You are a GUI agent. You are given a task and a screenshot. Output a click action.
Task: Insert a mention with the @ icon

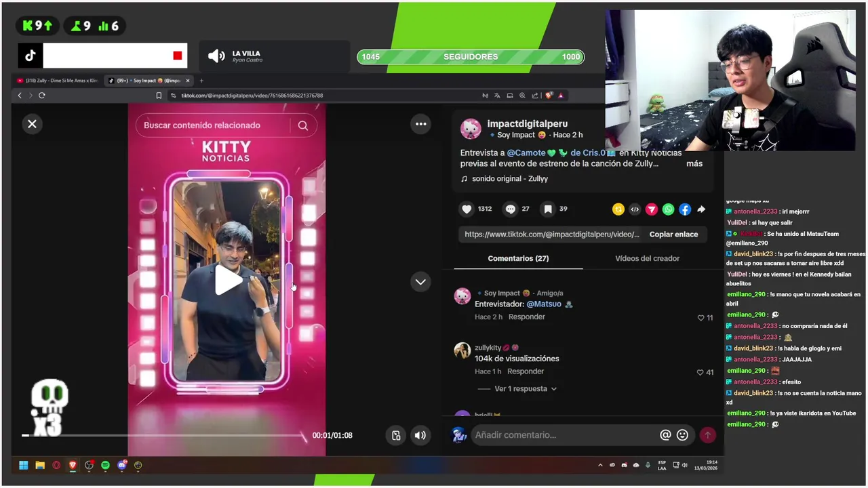click(x=665, y=435)
